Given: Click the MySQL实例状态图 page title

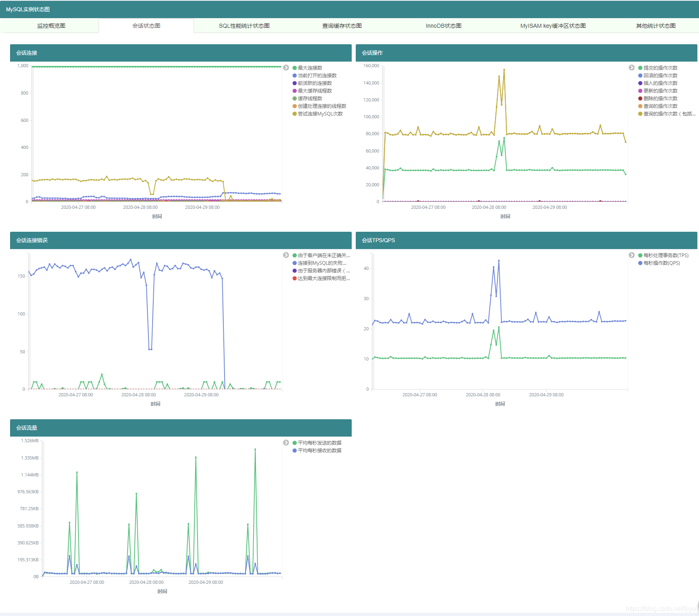Looking at the screenshot, I should click(28, 9).
